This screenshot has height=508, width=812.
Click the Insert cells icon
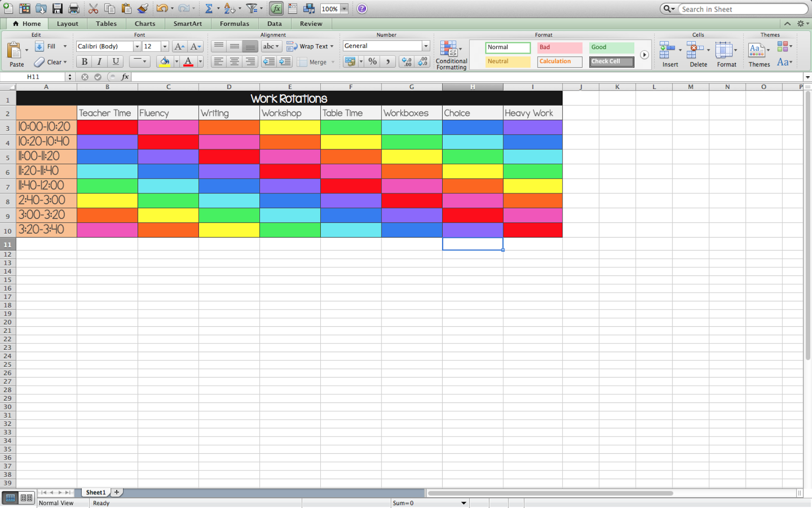coord(669,54)
